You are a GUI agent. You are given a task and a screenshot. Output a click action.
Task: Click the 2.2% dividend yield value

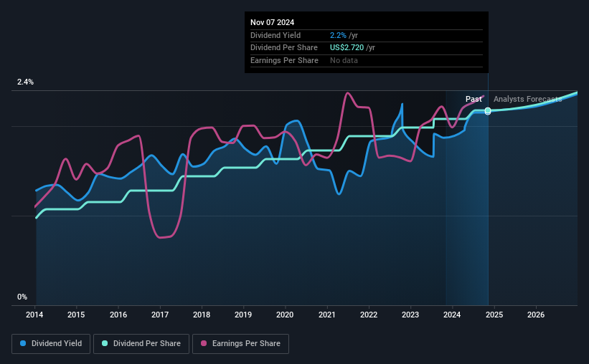[x=338, y=35]
